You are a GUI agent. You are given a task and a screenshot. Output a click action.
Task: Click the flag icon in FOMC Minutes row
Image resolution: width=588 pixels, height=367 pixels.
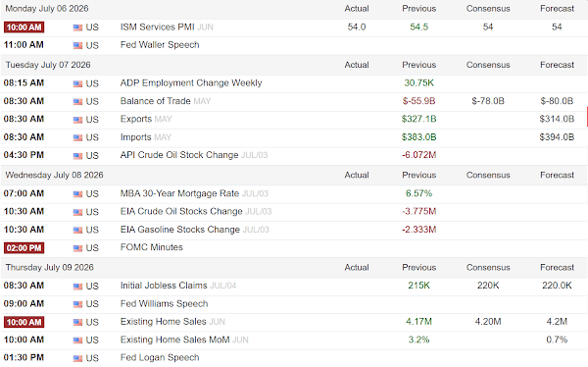[77, 248]
